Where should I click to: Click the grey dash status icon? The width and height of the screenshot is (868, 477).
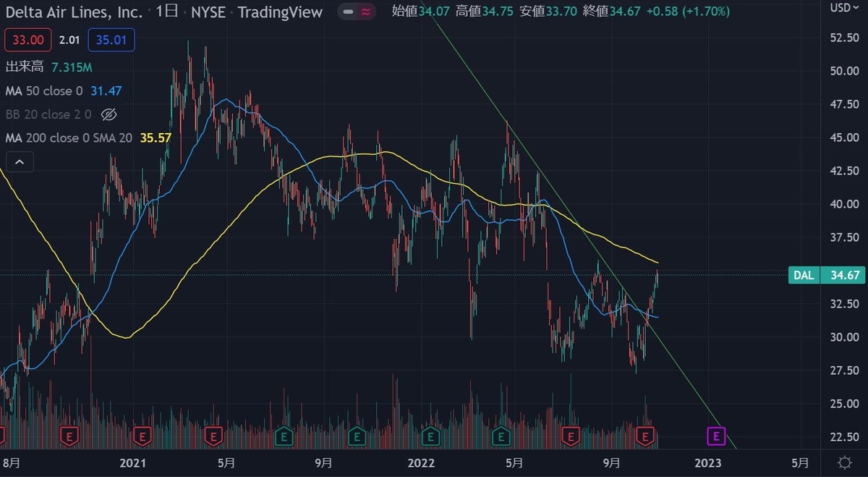tap(349, 12)
